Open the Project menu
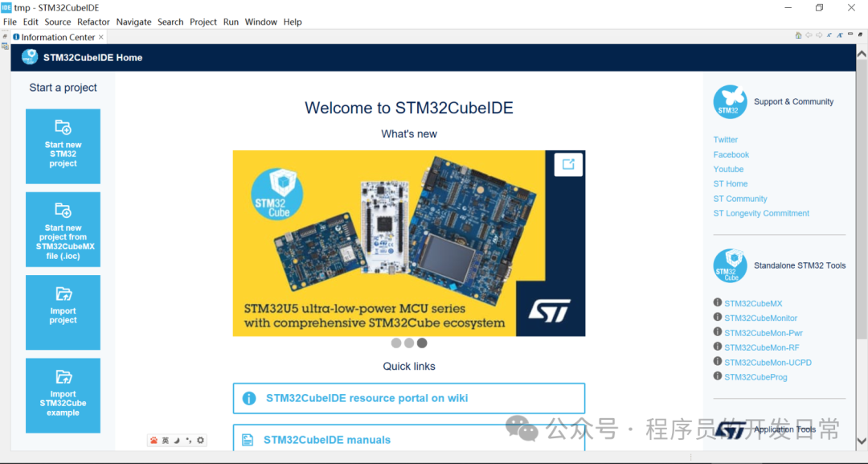 [203, 22]
